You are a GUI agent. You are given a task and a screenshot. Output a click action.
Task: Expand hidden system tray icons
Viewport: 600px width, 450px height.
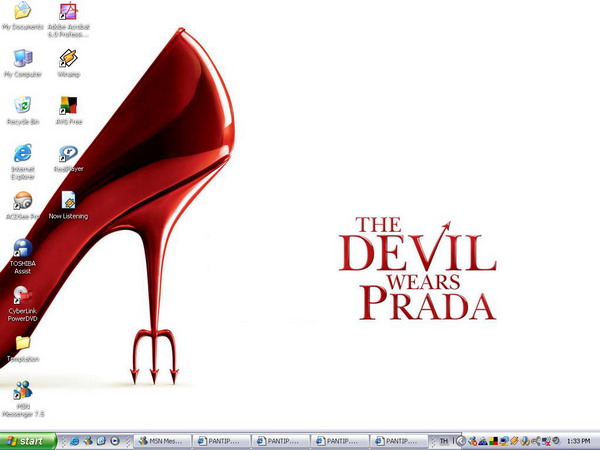[461, 441]
